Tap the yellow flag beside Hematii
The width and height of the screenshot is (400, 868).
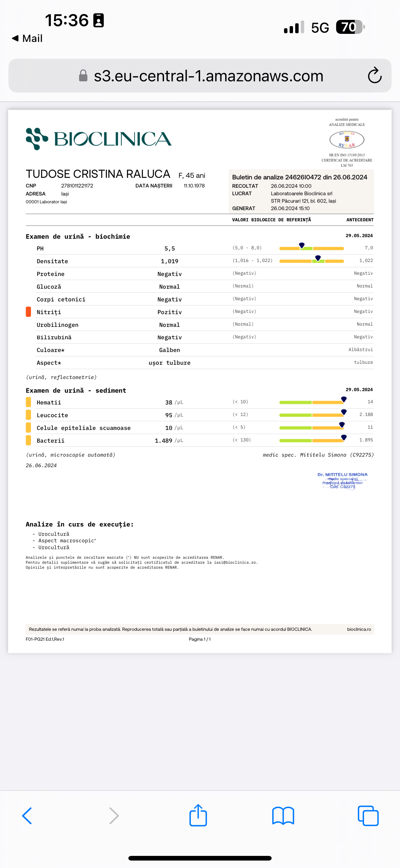[28, 402]
